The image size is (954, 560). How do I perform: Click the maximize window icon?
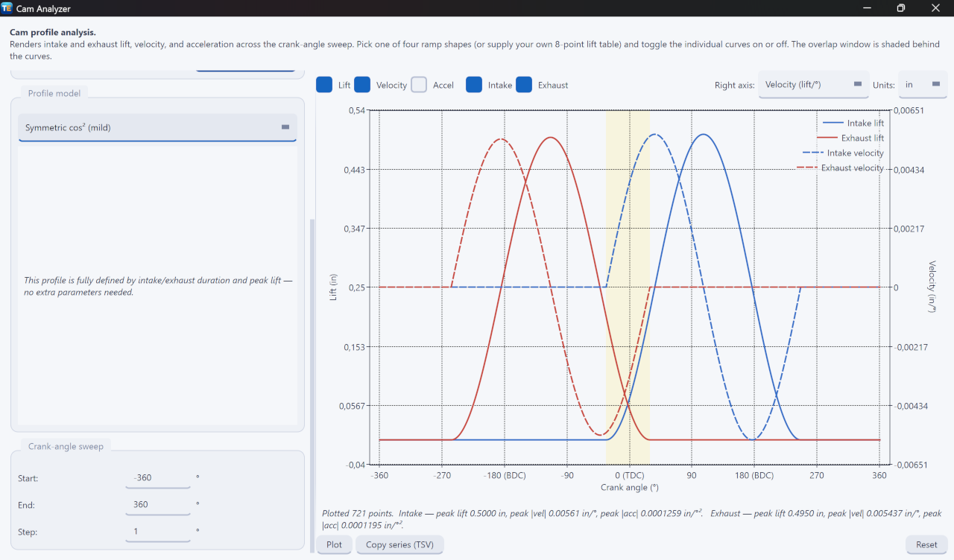(x=901, y=8)
